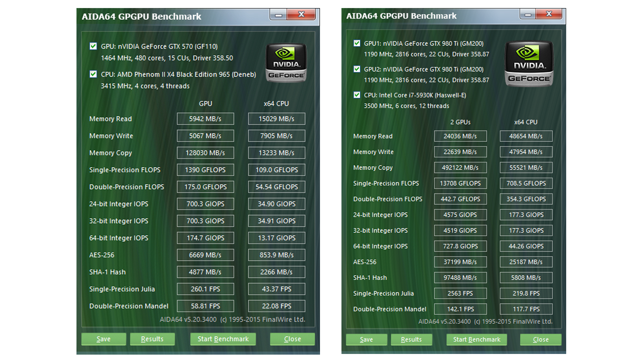Select the 37199 MB/s AES-256 value
This screenshot has height=362, width=644.
tap(460, 262)
